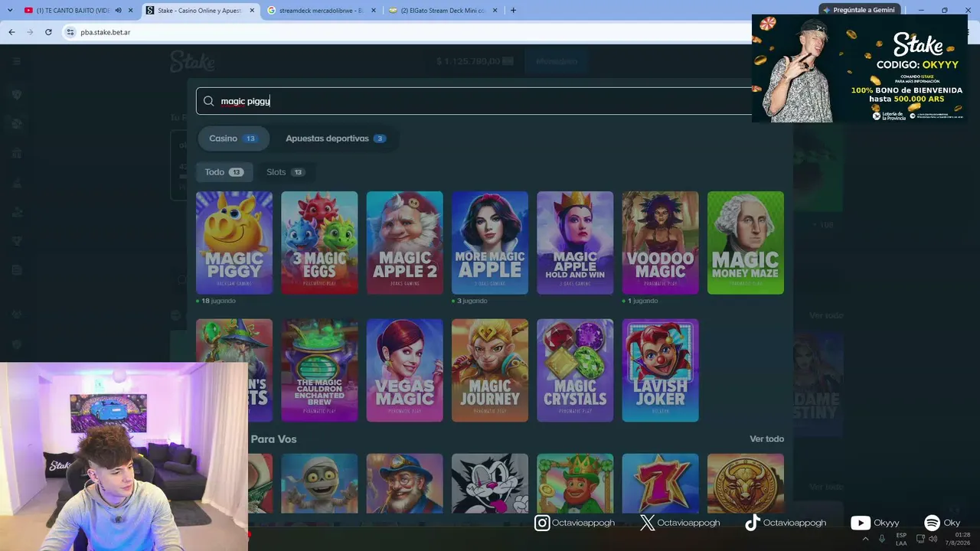This screenshot has width=980, height=551.
Task: Click the Para Vos section heading
Action: coord(273,439)
